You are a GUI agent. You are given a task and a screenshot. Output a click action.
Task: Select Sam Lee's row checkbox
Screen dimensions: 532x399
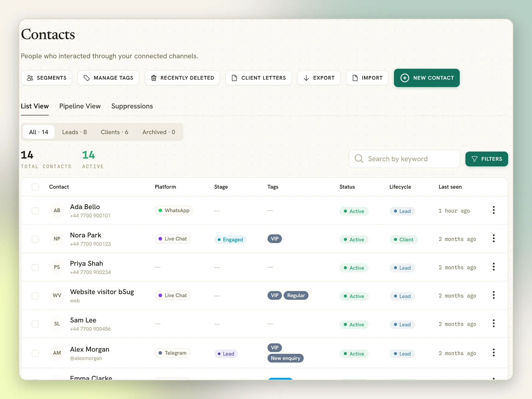[35, 324]
